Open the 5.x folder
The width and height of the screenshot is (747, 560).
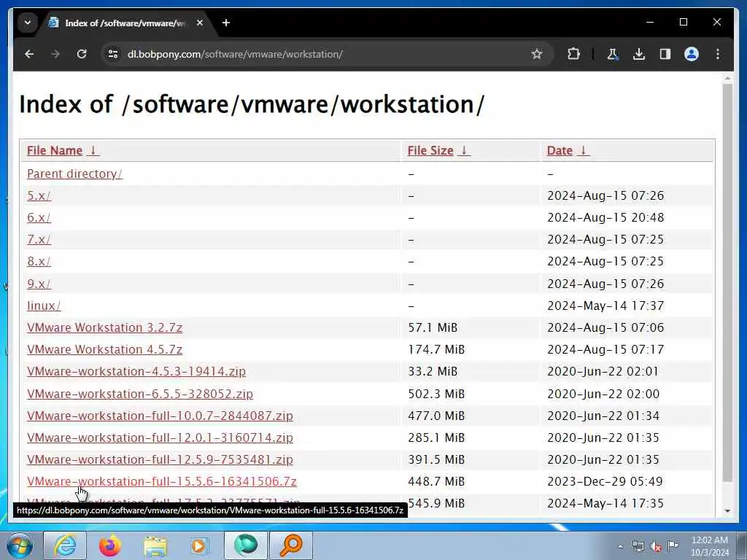coord(39,195)
